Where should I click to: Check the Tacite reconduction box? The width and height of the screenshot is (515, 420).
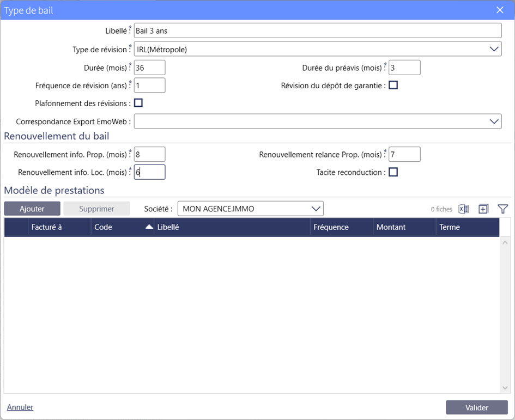(393, 172)
